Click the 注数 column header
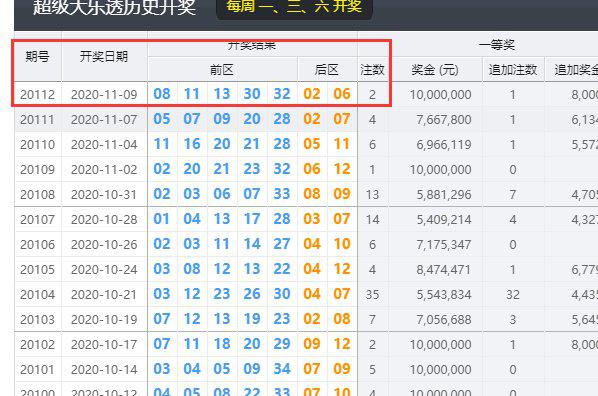Screen dimensions: 598x396 372,70
